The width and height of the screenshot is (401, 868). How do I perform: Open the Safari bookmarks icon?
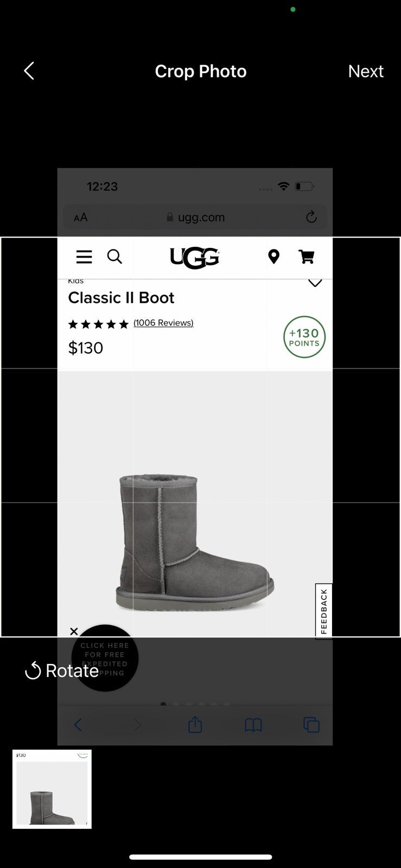click(x=253, y=725)
